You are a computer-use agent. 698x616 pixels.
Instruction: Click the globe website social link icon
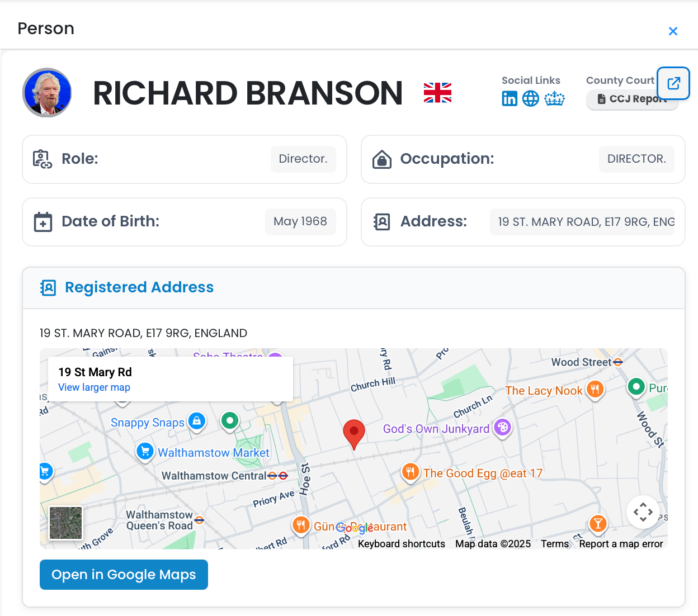click(530, 99)
